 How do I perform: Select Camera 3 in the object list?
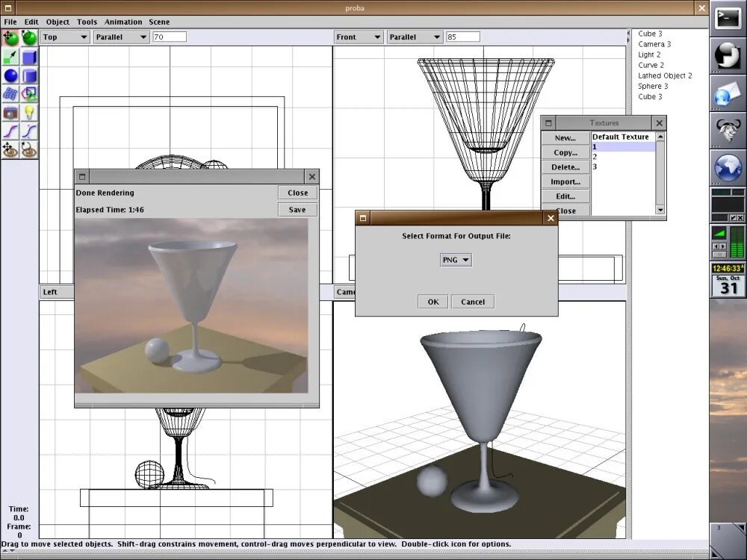[654, 44]
